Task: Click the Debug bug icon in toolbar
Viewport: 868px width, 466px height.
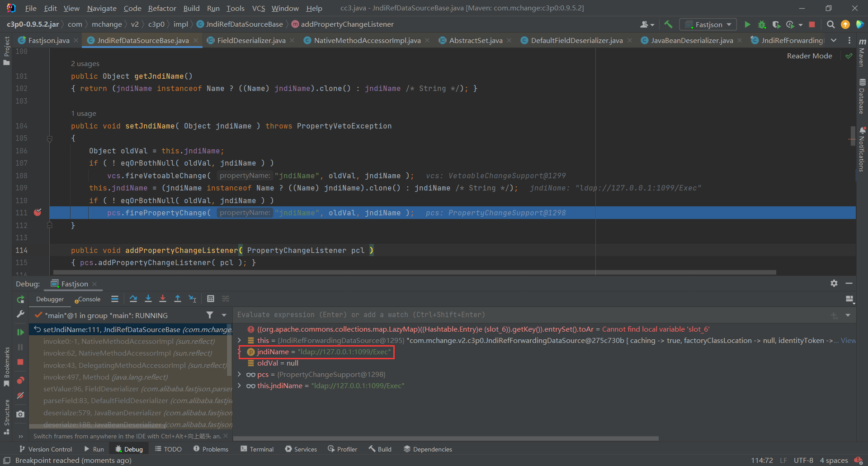Action: point(762,24)
